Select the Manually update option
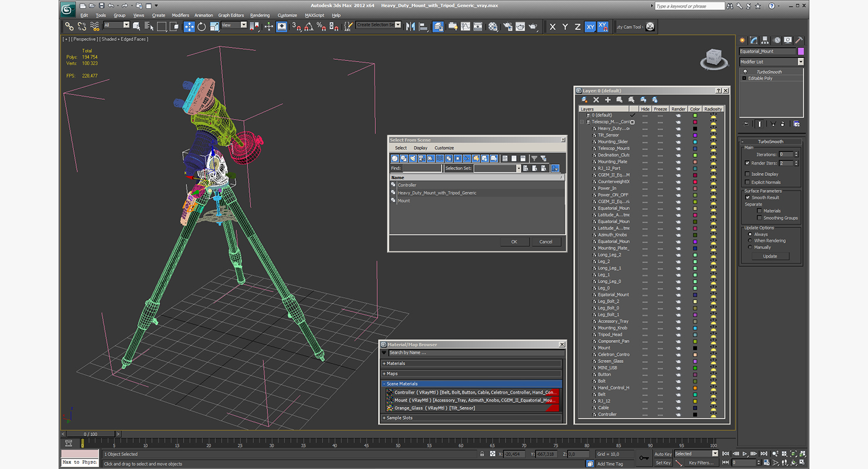The image size is (868, 469). [x=750, y=247]
